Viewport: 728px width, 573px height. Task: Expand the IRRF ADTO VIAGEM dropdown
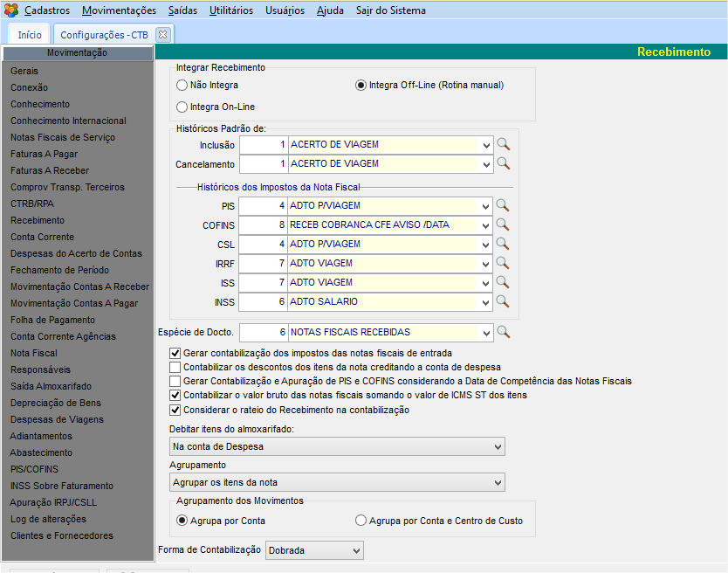[x=485, y=264]
